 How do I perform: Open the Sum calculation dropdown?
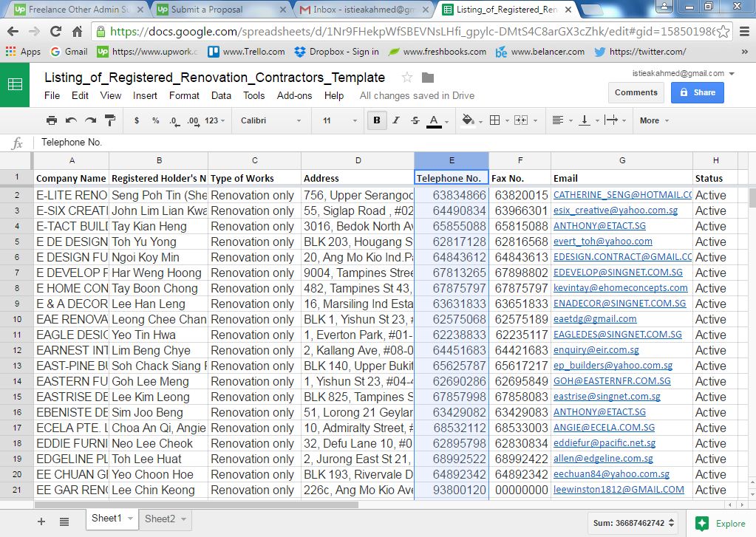633,523
